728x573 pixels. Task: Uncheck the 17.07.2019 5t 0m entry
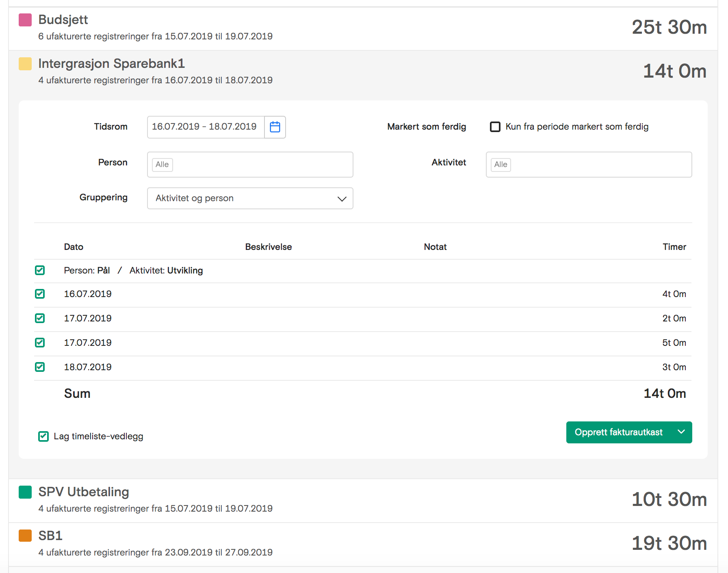click(40, 343)
